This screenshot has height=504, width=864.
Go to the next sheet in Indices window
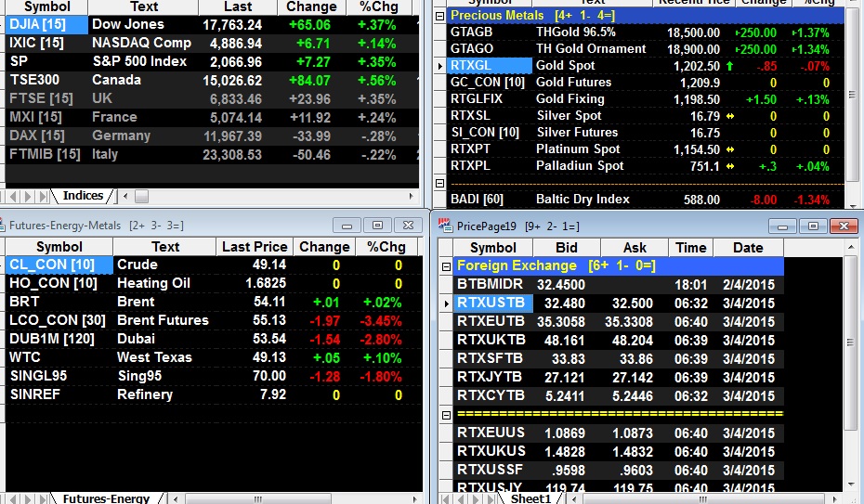point(28,196)
